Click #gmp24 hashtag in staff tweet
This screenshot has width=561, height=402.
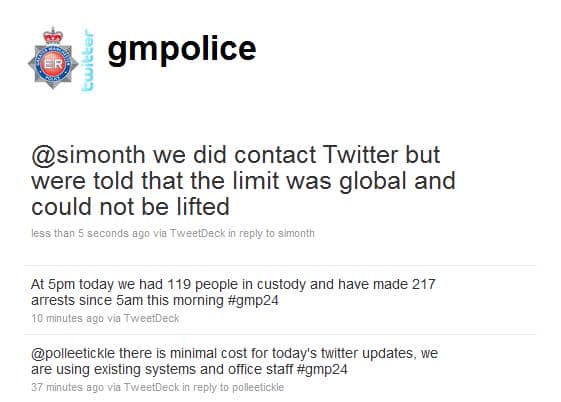pos(322,369)
